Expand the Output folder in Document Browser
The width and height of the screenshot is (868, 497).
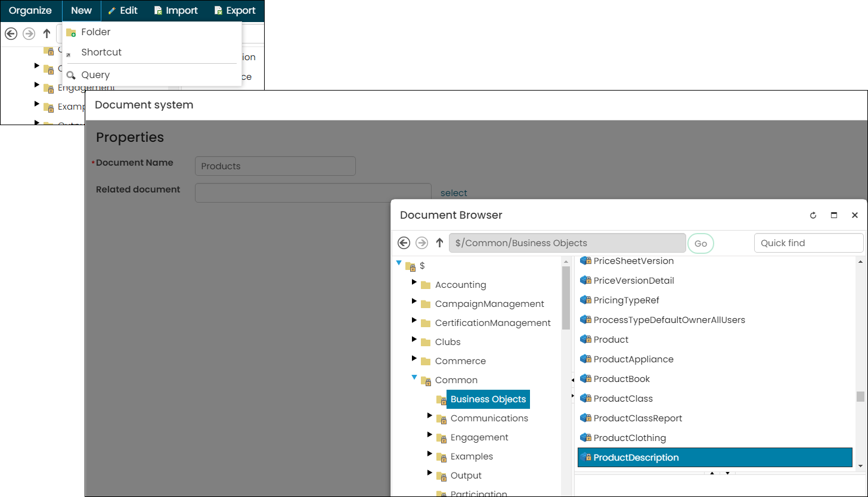pos(430,473)
